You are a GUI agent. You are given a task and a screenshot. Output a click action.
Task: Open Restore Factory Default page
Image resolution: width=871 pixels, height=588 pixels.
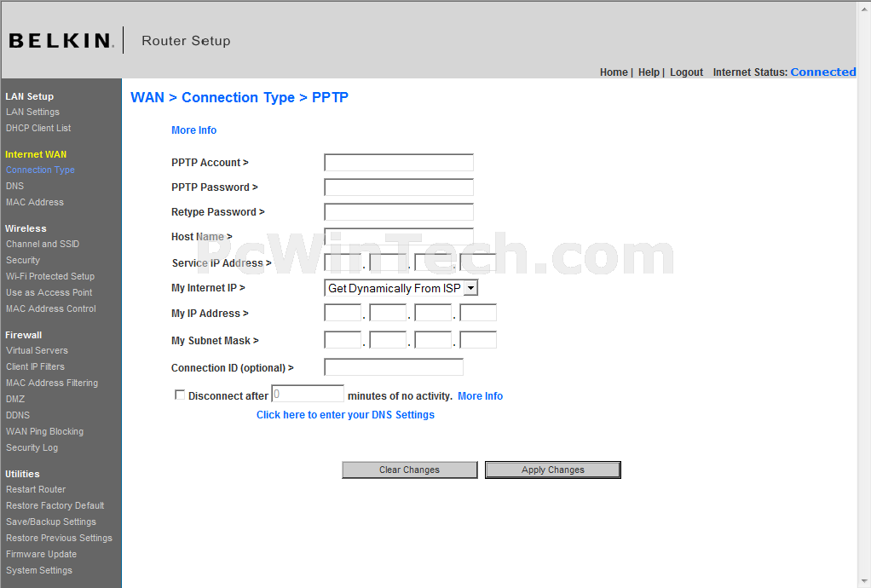(55, 506)
